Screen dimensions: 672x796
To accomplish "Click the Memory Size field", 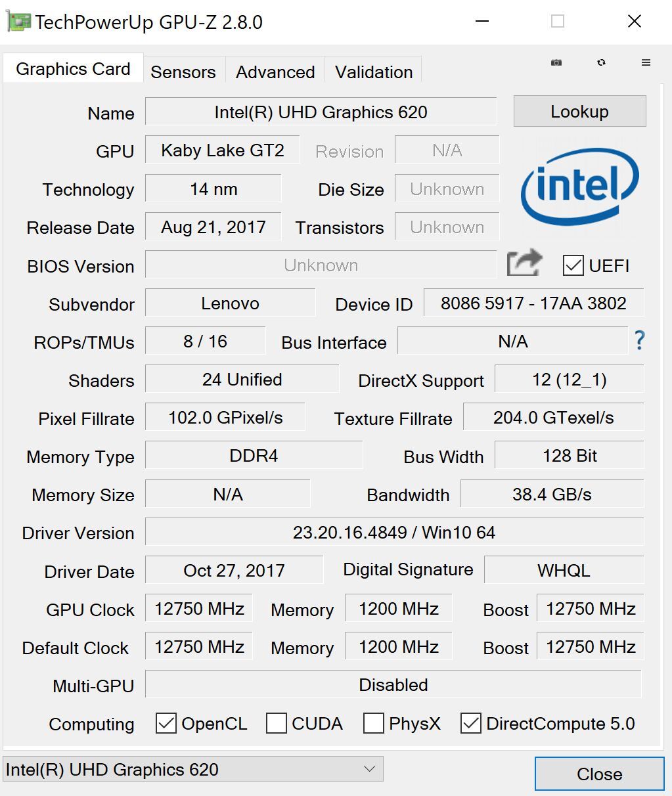I will [227, 494].
